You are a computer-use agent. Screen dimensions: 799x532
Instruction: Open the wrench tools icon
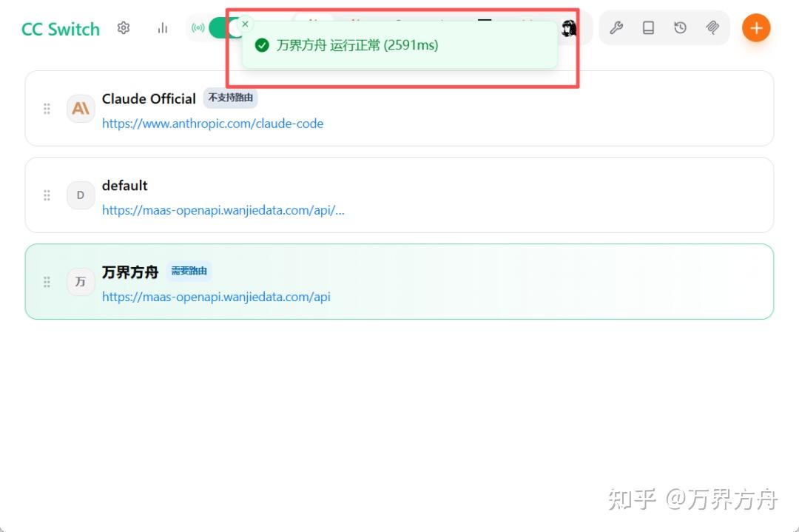tap(616, 27)
